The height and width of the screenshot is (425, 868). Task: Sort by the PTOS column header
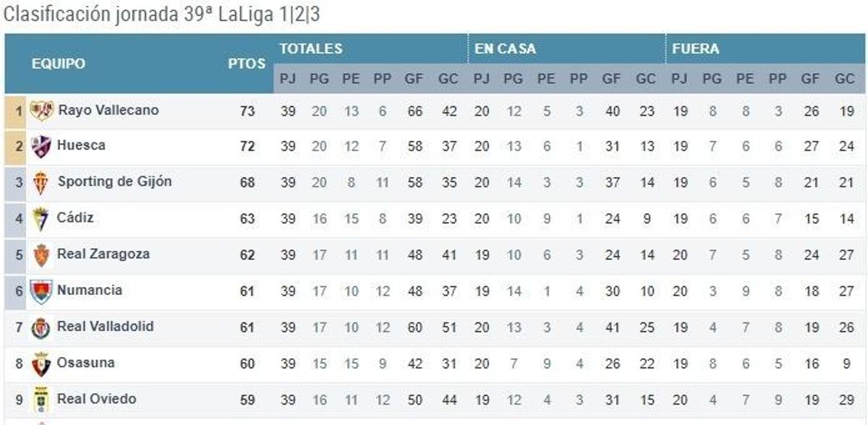coord(247,64)
